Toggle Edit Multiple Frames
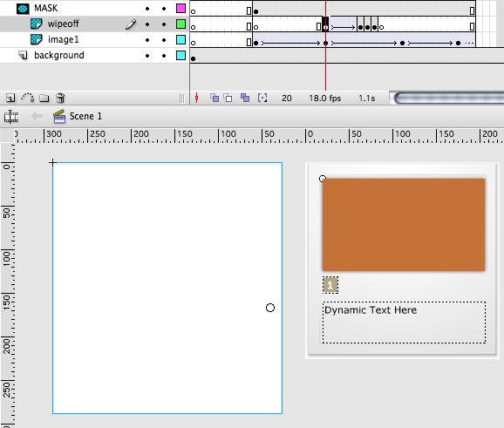The height and width of the screenshot is (428, 504). pyautogui.click(x=245, y=98)
